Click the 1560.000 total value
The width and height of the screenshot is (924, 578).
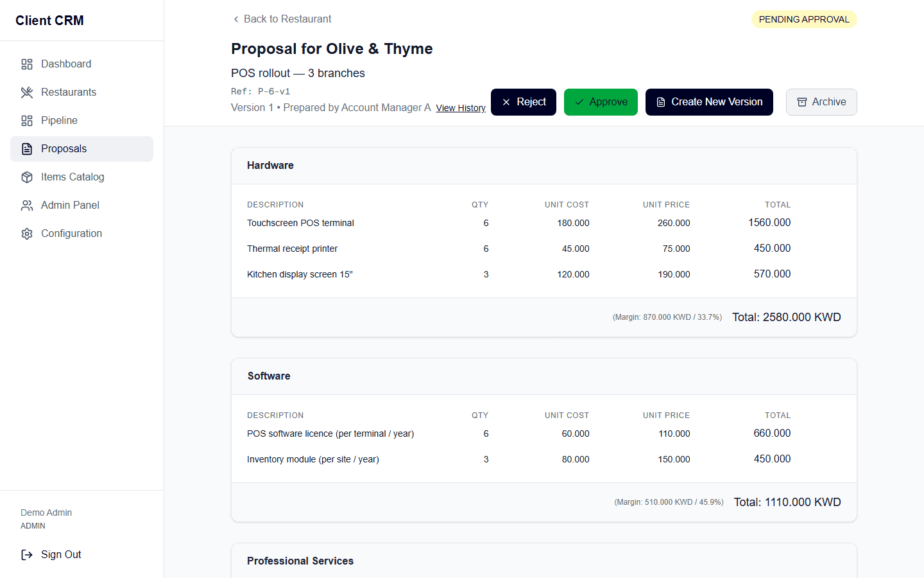point(769,223)
